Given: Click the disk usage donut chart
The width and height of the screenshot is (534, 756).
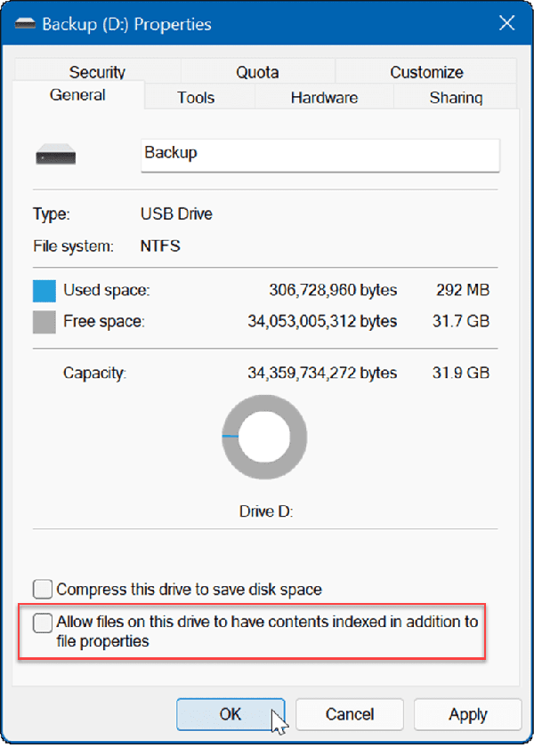Looking at the screenshot, I should [264, 436].
